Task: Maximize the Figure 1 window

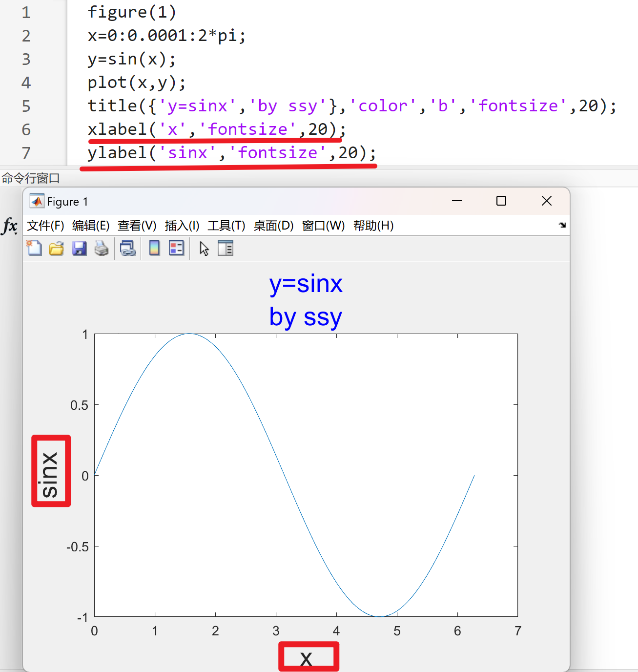Action: click(501, 201)
